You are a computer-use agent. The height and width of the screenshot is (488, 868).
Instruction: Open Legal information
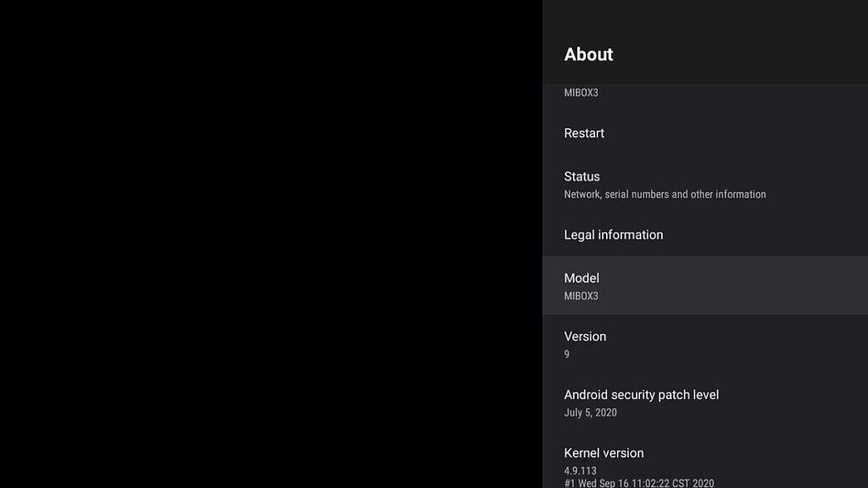(704, 235)
